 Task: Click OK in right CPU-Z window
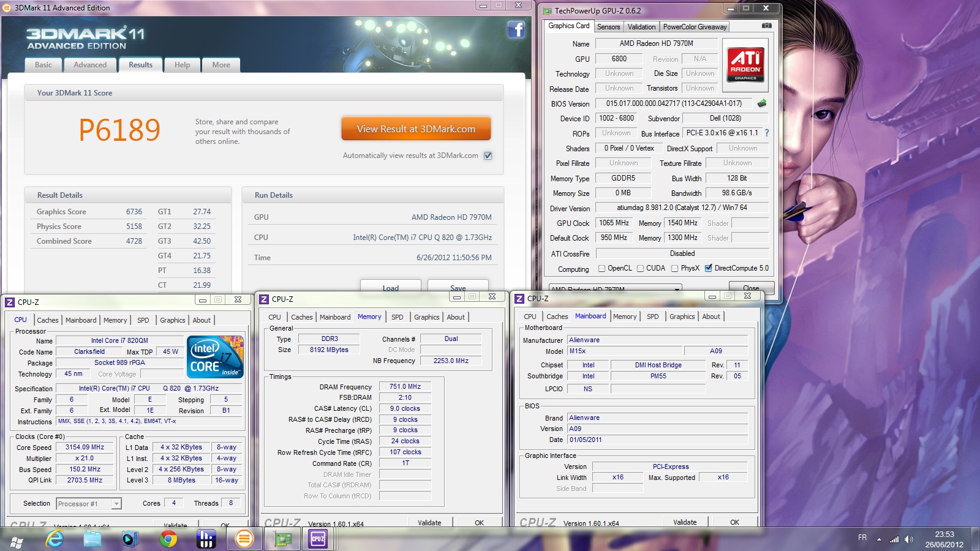point(734,522)
